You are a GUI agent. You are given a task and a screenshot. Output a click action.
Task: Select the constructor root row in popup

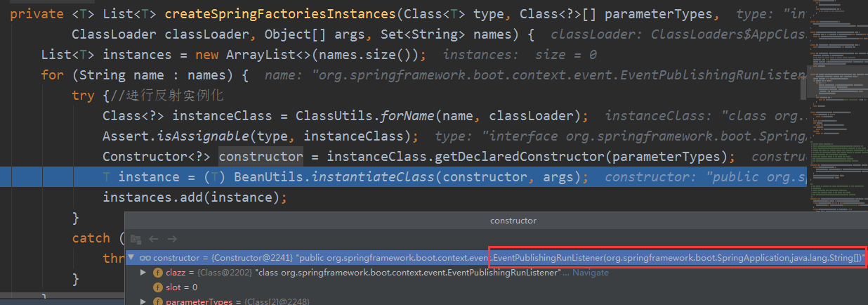[x=497, y=257]
